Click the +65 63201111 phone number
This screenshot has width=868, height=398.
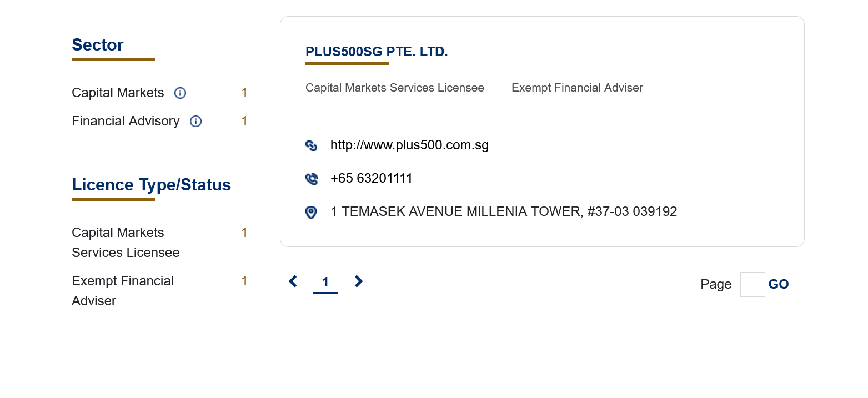[x=371, y=179]
